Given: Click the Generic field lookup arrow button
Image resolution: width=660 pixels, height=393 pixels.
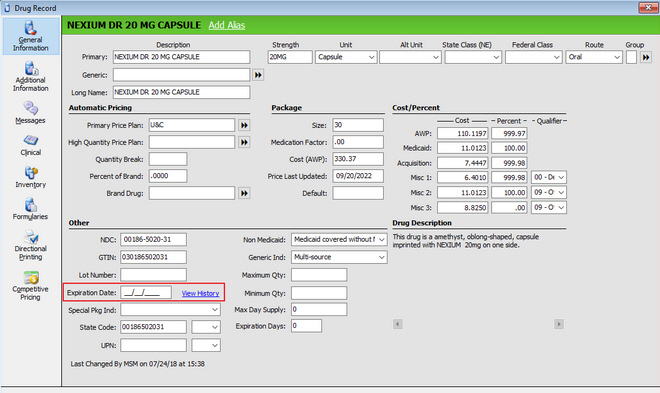Looking at the screenshot, I should [x=258, y=75].
